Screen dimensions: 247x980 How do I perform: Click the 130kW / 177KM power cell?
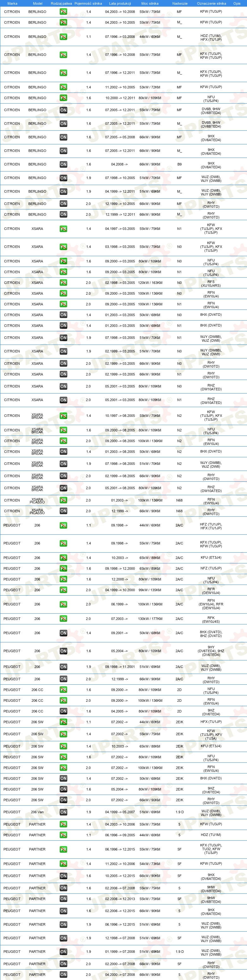(x=150, y=619)
